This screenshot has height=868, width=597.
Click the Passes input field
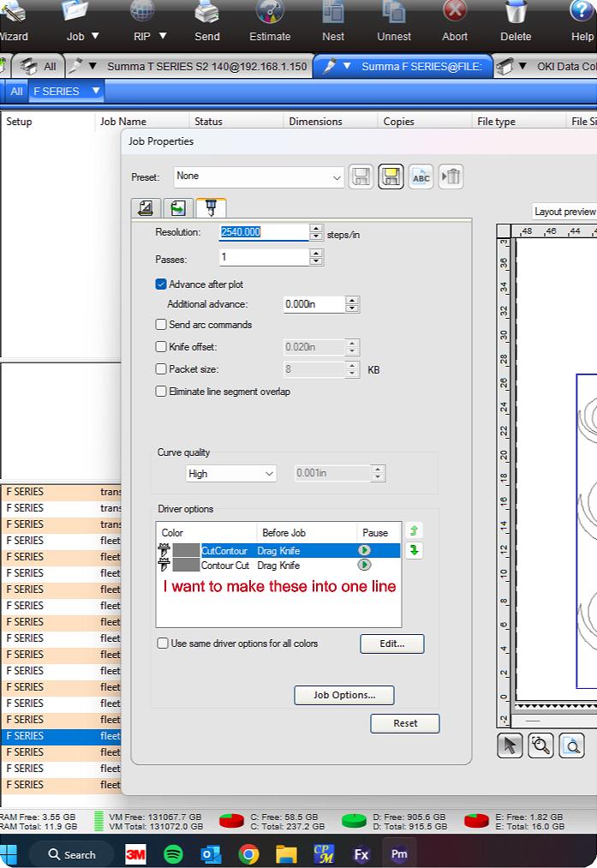pyautogui.click(x=264, y=257)
